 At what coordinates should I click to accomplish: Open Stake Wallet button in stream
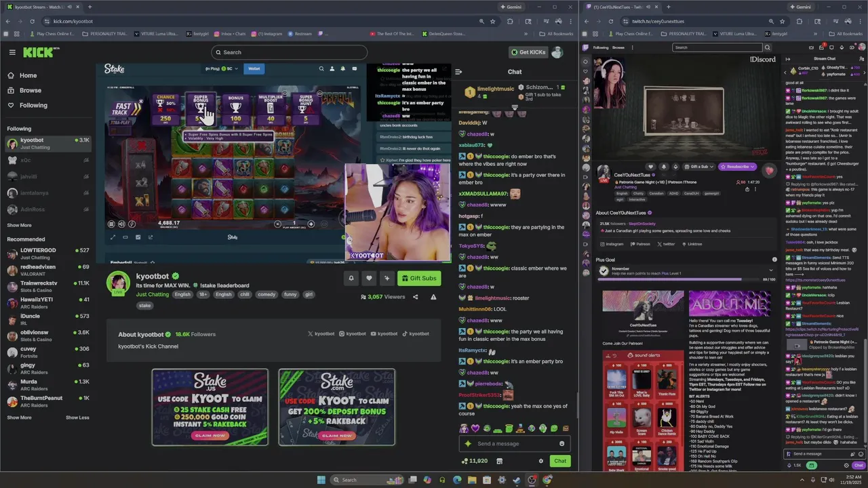(x=254, y=68)
